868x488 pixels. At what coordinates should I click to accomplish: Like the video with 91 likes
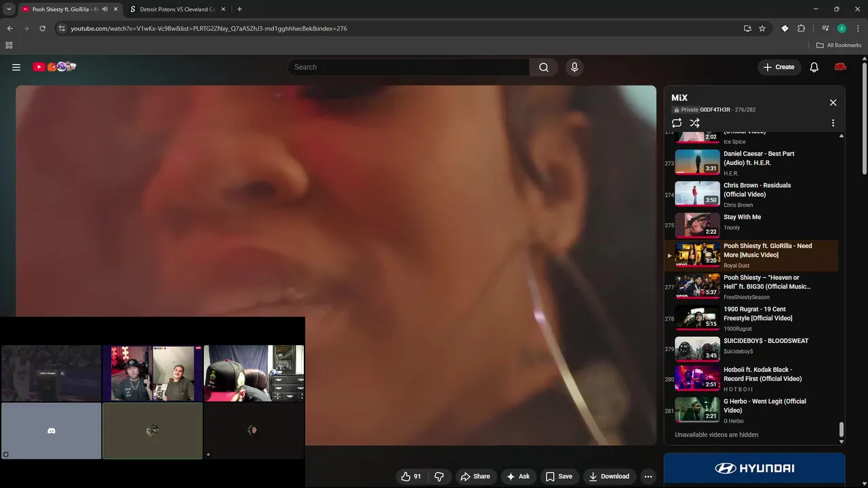click(411, 476)
